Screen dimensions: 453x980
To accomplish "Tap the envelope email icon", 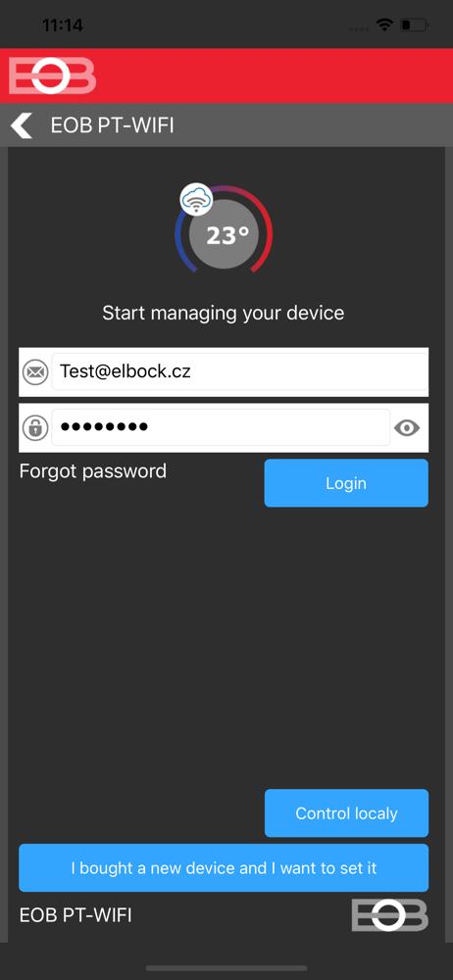I will pos(35,372).
